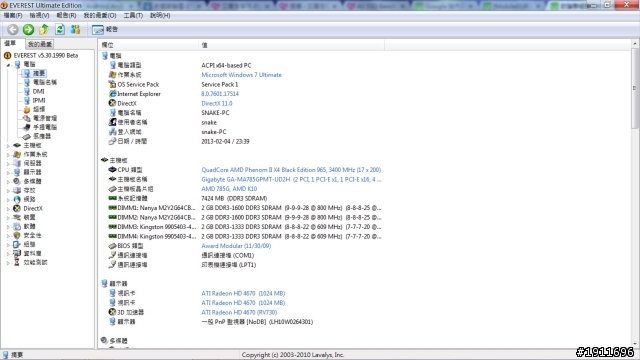Image resolution: width=640 pixels, height=360 pixels.
Task: Click the 手提電腦 laptop icon
Action: coord(27,127)
